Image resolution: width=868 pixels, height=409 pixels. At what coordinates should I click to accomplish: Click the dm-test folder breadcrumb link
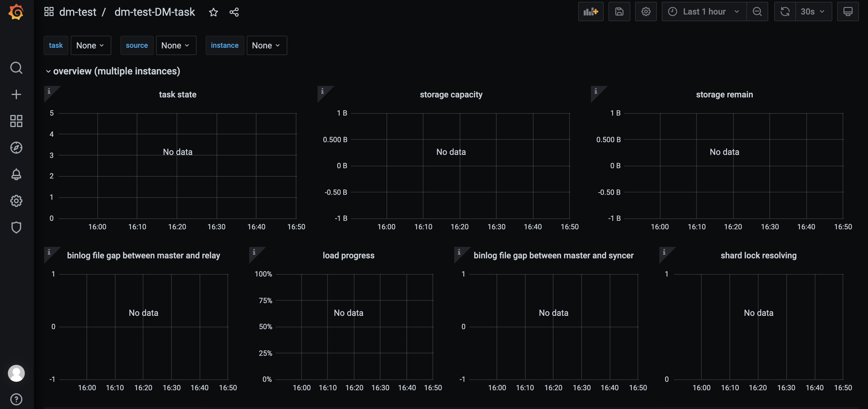coord(77,12)
